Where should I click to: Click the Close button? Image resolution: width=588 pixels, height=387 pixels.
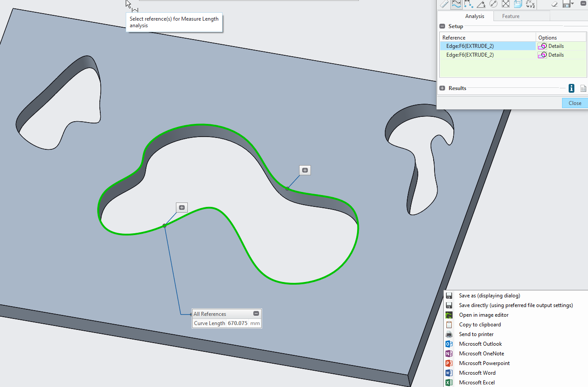click(x=574, y=103)
